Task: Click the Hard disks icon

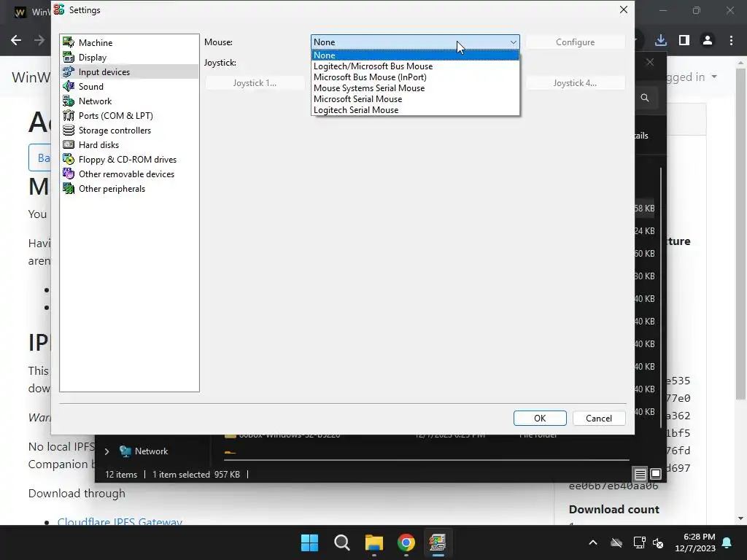Action: (69, 145)
